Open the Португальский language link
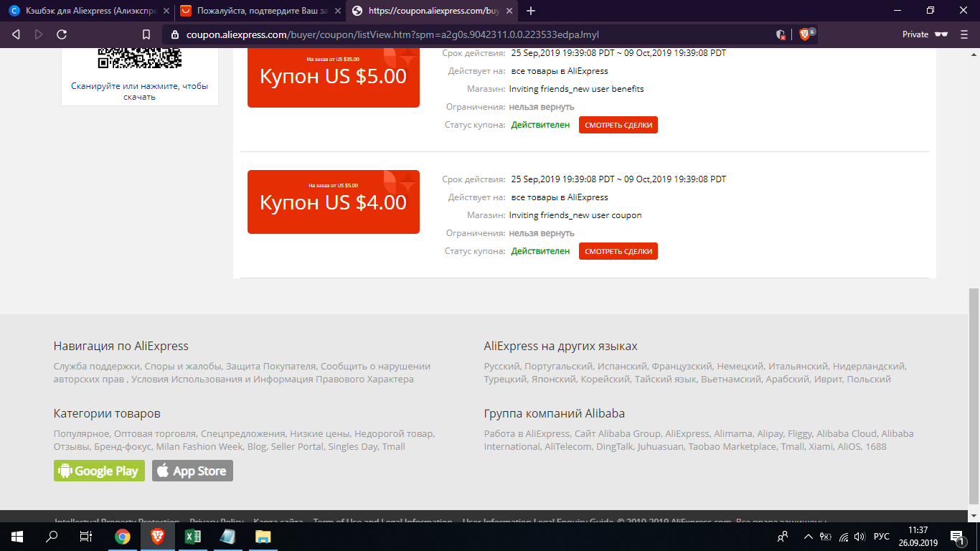The width and height of the screenshot is (980, 551). click(x=558, y=366)
